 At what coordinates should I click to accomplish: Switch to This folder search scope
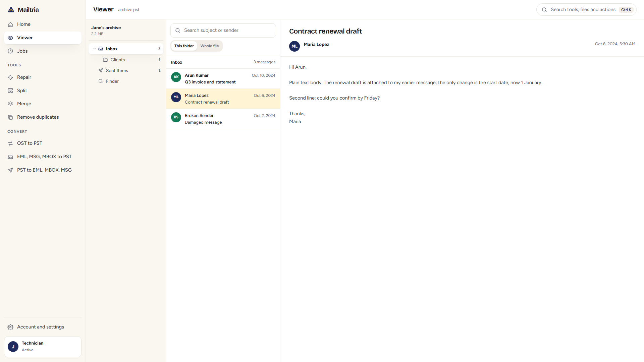click(x=184, y=46)
